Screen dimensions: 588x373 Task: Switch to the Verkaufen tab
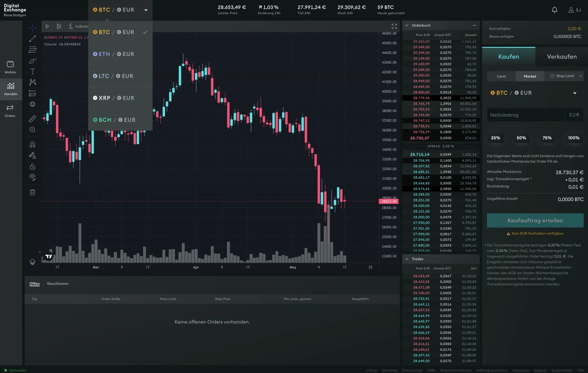pyautogui.click(x=561, y=57)
